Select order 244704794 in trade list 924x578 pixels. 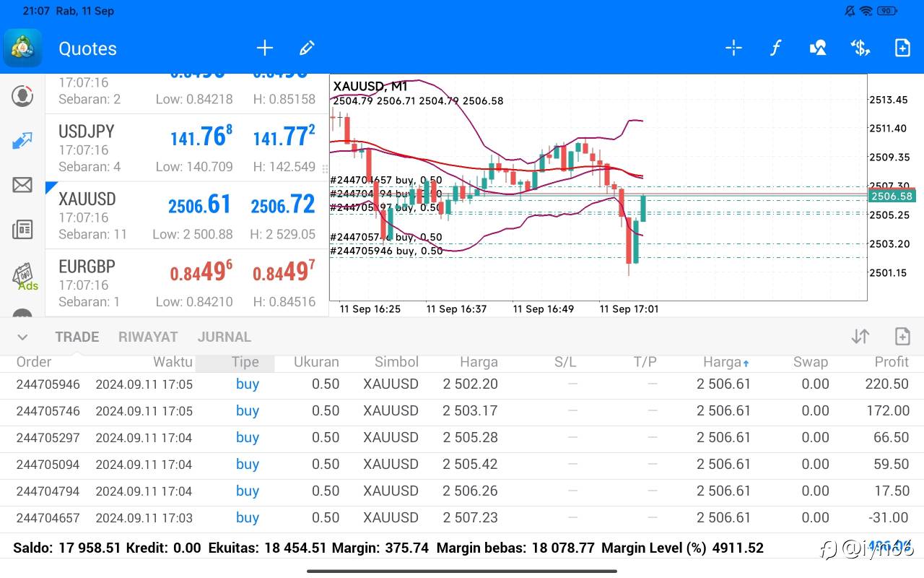tap(462, 491)
